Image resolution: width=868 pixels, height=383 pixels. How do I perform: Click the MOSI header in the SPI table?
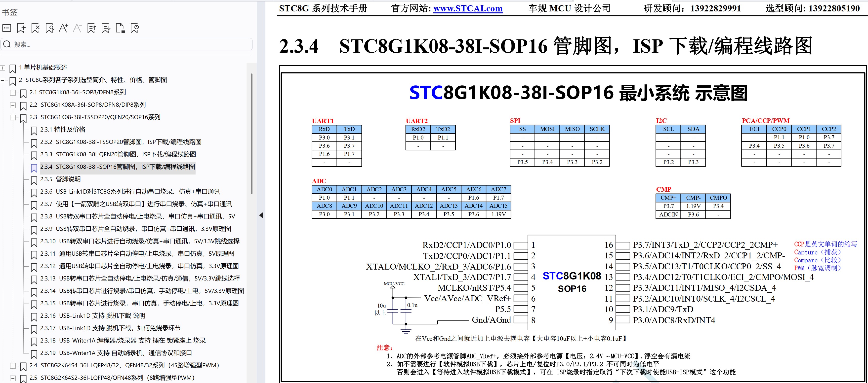tap(547, 129)
